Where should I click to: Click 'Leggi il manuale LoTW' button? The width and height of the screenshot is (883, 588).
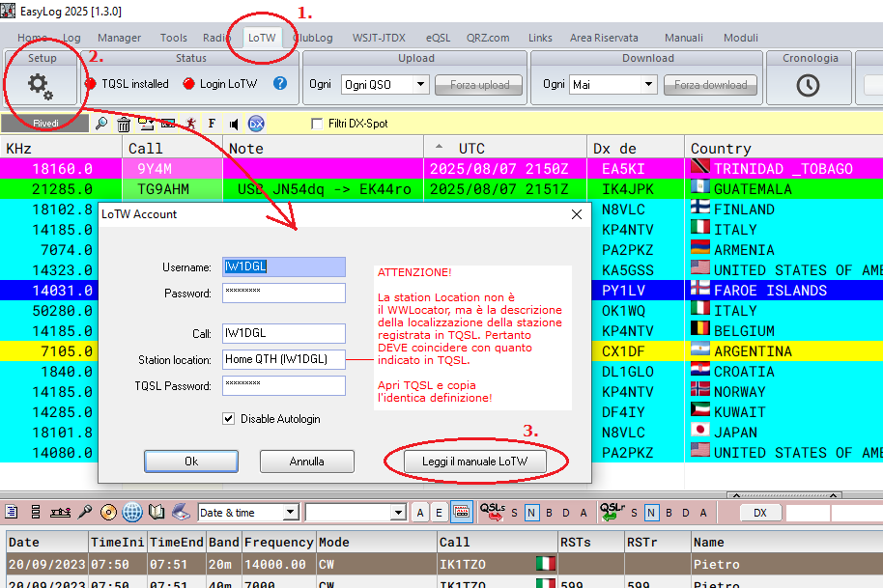point(474,462)
